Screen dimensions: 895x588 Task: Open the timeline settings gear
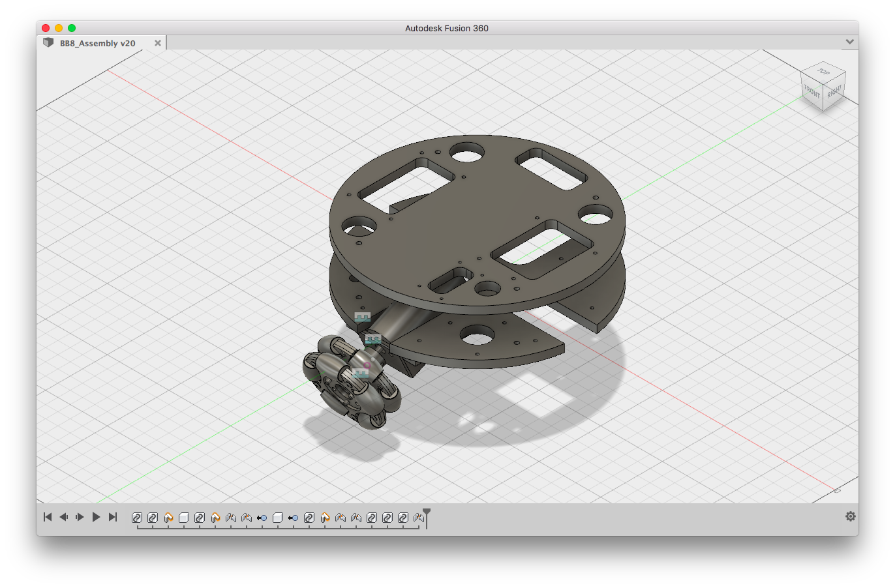851,516
